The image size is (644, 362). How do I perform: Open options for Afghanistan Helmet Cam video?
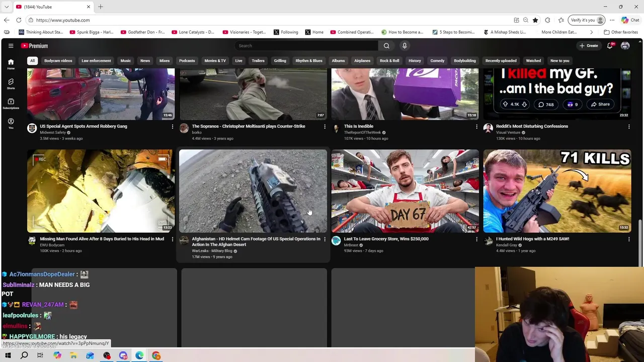tap(325, 239)
